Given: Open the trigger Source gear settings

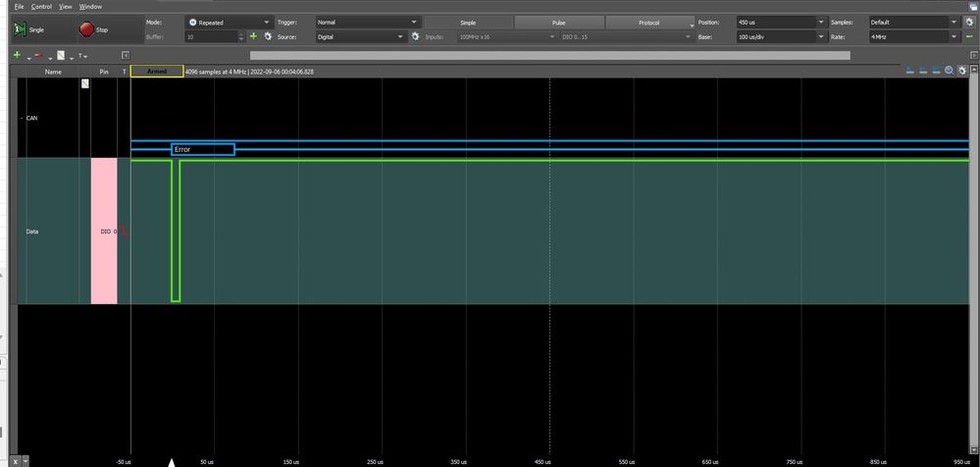Looking at the screenshot, I should pos(416,37).
